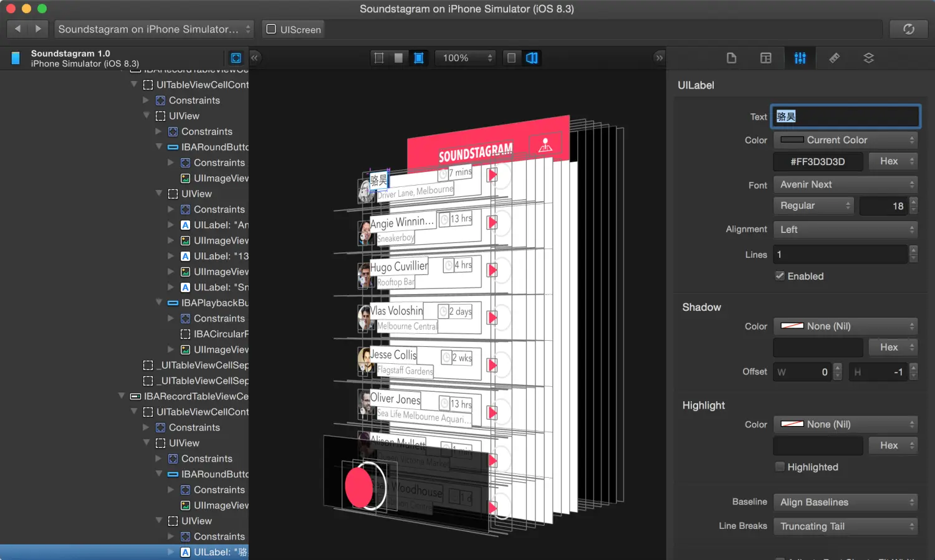Screen dimensions: 935x560
Task: Collapse the left outline panel
Action: tap(254, 58)
